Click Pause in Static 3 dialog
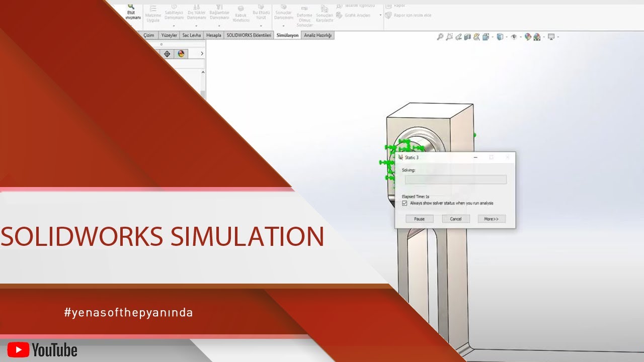This screenshot has width=644, height=362. pos(420,219)
